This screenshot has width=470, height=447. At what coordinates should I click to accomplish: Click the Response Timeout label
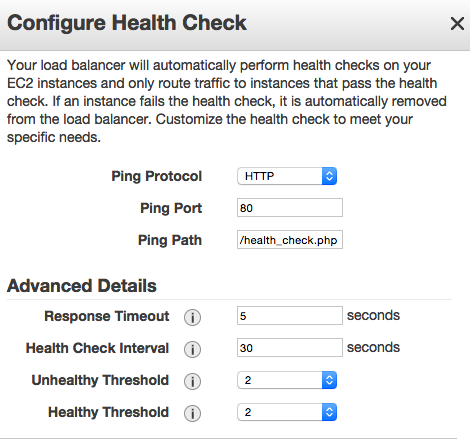tap(107, 316)
